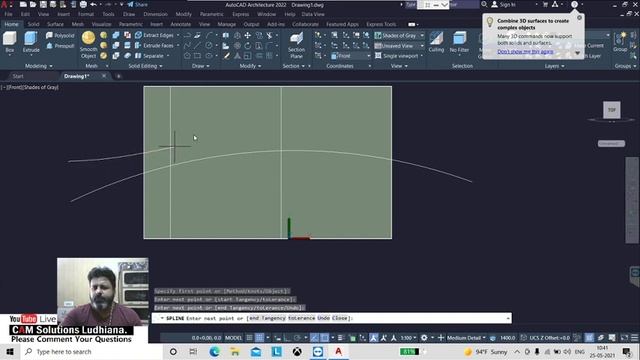
Task: Select the Move tool in Modify panel
Action: click(248, 36)
